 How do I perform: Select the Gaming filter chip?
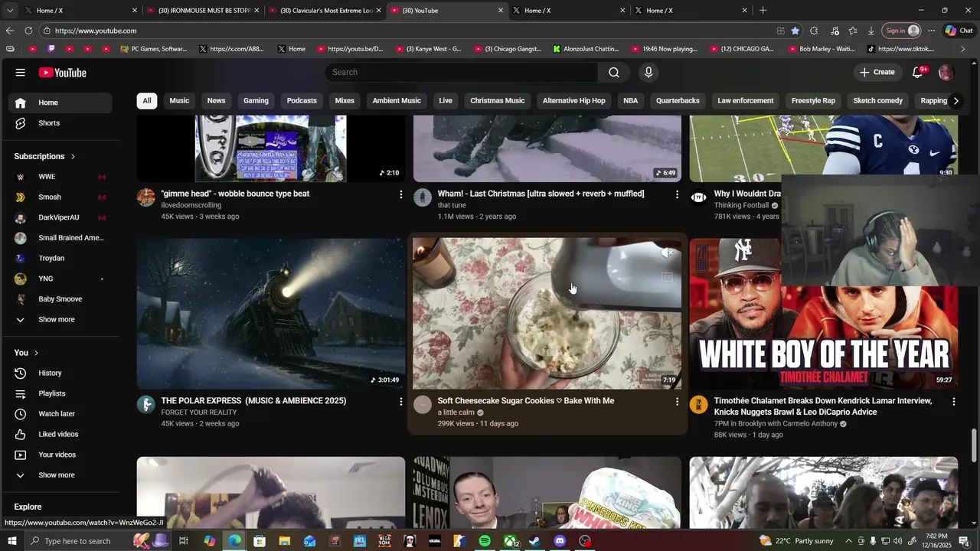tap(256, 100)
